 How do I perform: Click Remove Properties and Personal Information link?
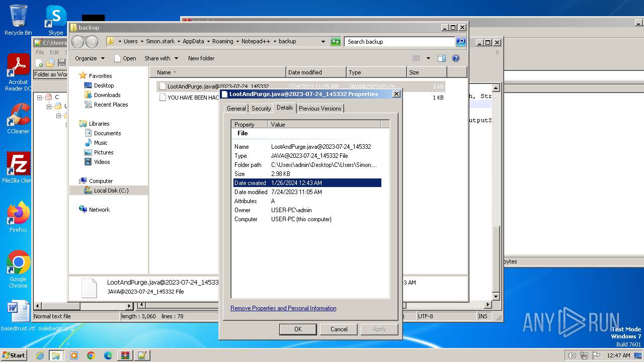click(x=283, y=308)
